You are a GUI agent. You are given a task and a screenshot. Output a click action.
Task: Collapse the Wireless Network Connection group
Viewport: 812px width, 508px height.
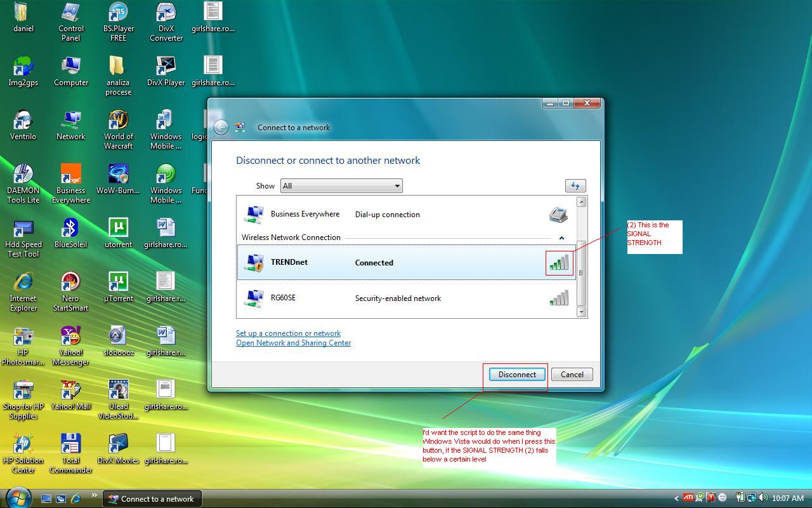561,237
